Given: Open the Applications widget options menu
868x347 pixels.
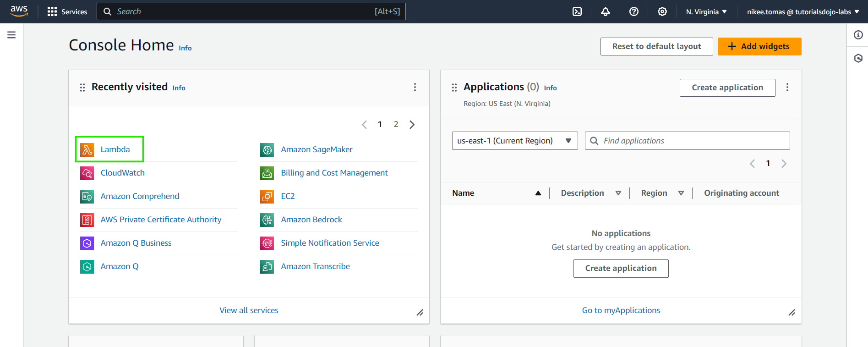Looking at the screenshot, I should (787, 87).
